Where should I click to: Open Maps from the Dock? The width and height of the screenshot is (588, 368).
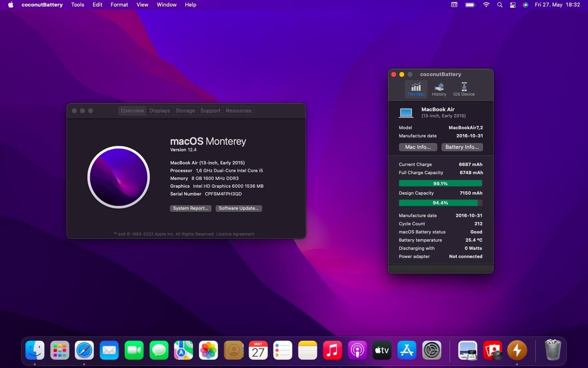click(x=184, y=350)
